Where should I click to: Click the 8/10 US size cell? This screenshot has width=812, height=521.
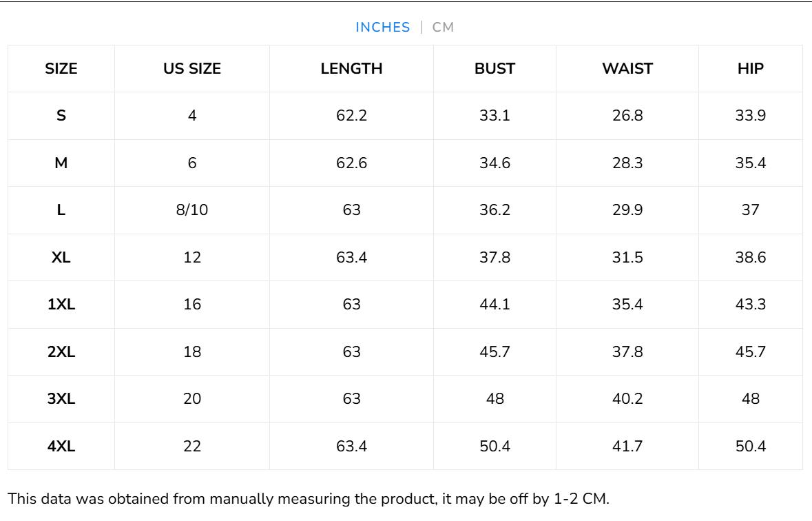(192, 210)
